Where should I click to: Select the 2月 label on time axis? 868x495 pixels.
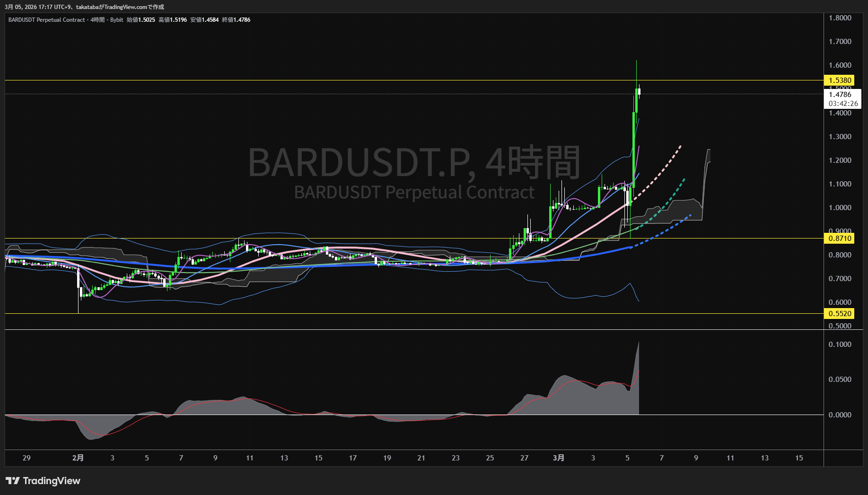point(78,458)
